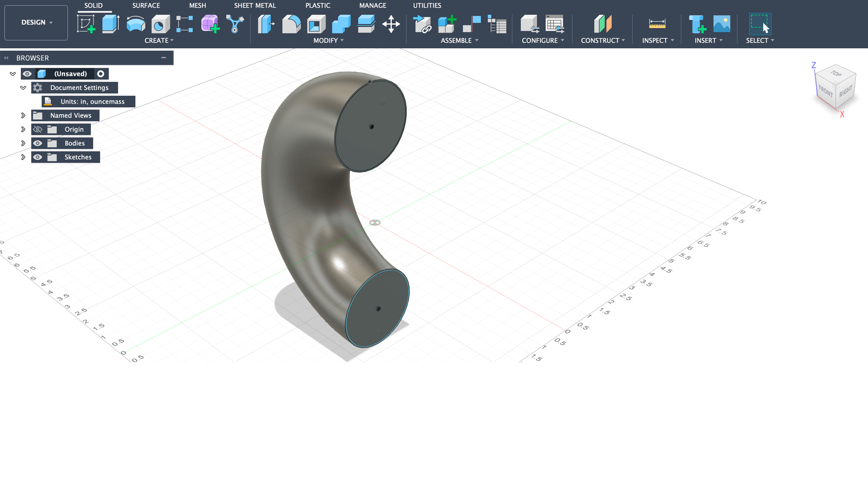Select the Fillet tool
Screen dimensions: 868x480
click(x=290, y=23)
